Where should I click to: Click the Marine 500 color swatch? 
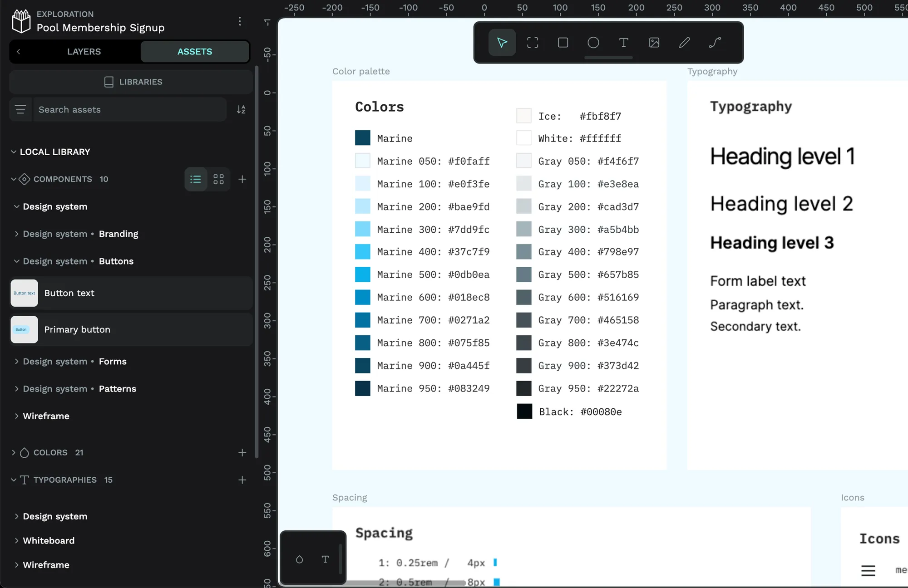[x=362, y=274]
